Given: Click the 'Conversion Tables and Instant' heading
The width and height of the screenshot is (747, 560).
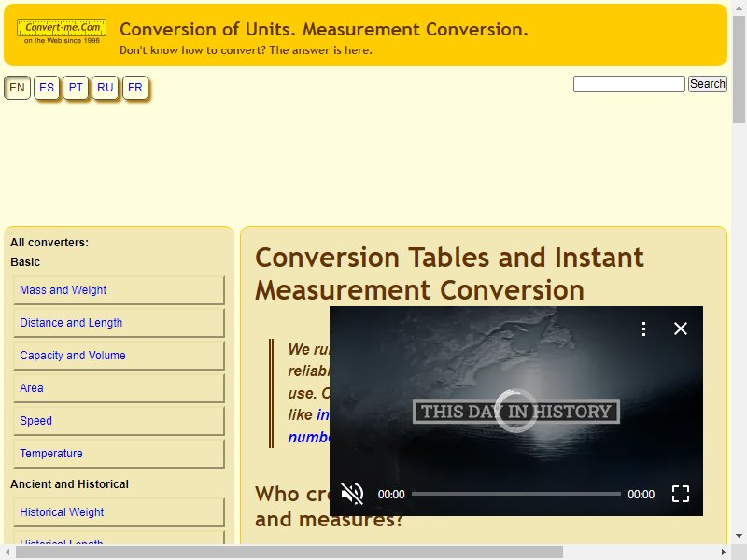Looking at the screenshot, I should [x=449, y=258].
